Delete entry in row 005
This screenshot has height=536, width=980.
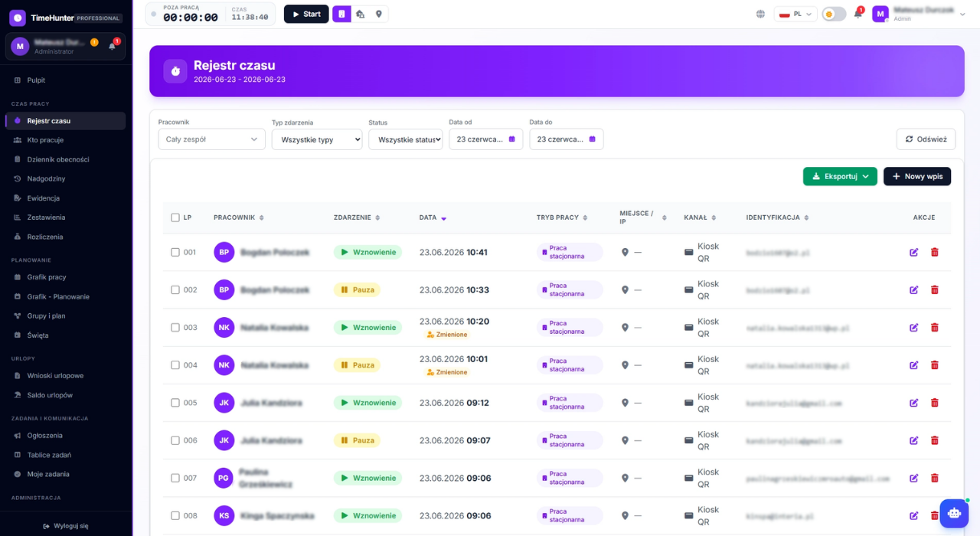pyautogui.click(x=934, y=403)
